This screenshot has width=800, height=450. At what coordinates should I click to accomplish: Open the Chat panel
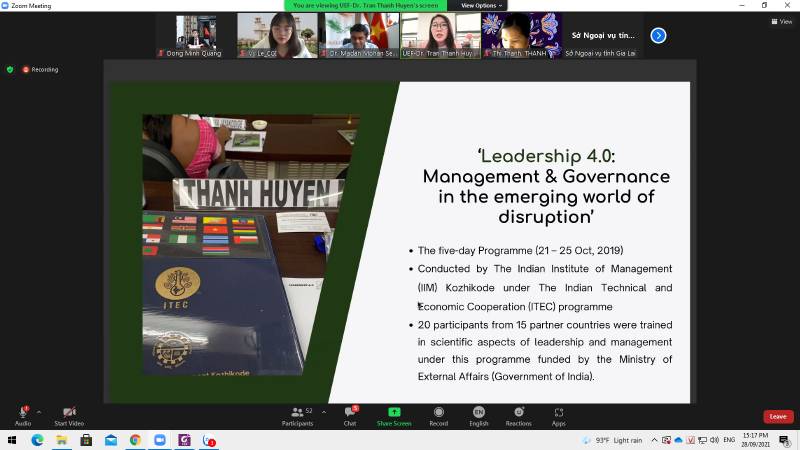[350, 415]
